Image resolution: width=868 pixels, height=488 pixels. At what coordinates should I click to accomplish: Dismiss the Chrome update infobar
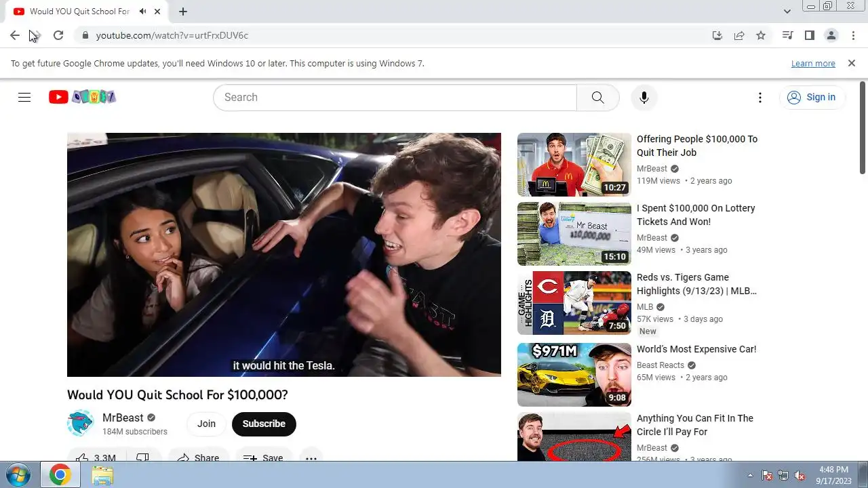[x=852, y=63]
